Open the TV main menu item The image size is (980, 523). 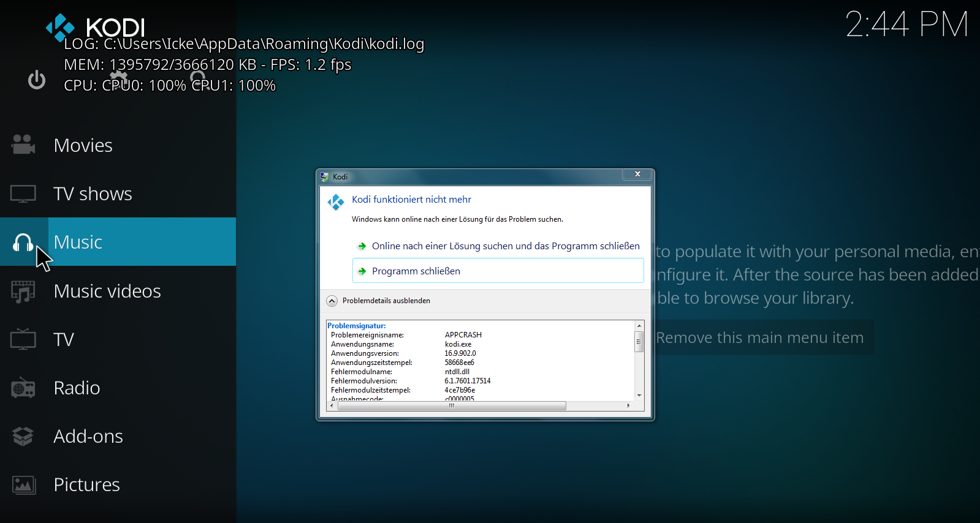pyautogui.click(x=118, y=339)
